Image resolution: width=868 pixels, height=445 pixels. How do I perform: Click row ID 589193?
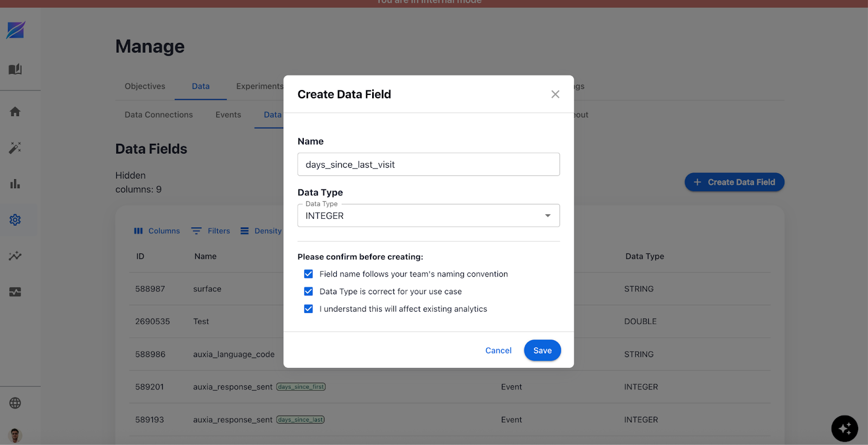click(150, 419)
